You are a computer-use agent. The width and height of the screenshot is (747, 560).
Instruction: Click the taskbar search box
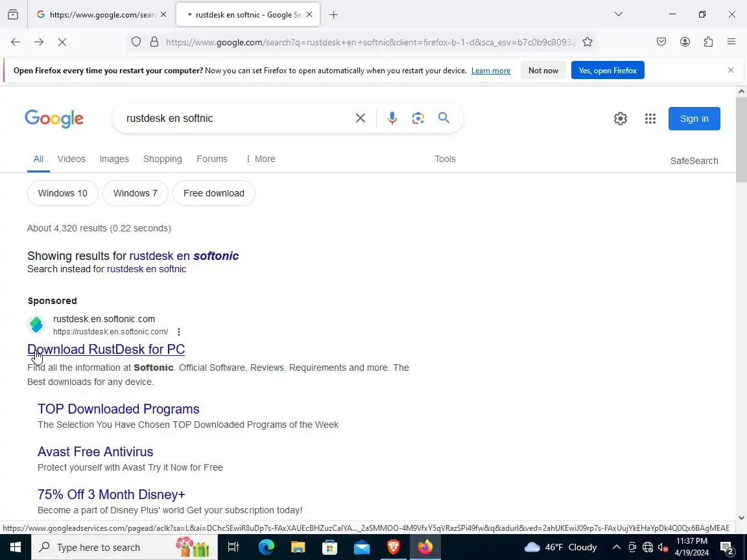[x=124, y=547]
